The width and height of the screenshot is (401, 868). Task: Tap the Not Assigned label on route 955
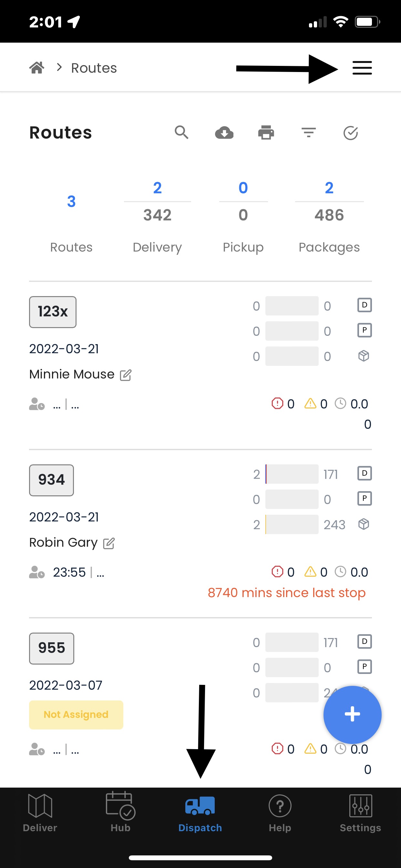[x=76, y=714]
